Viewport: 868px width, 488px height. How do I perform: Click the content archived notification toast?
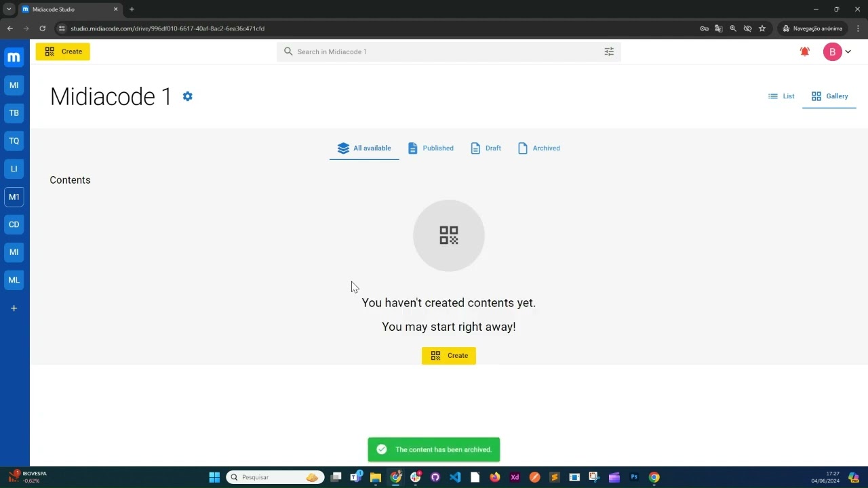(x=434, y=449)
